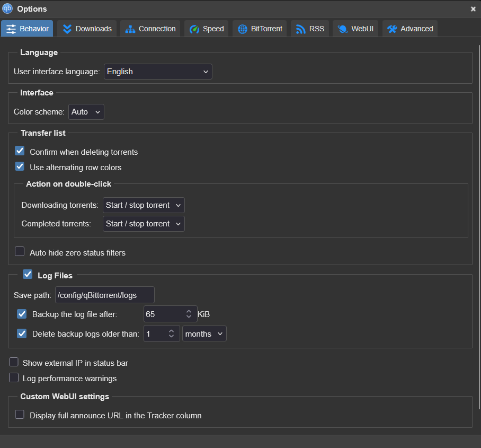Click the Options window title text

[32, 9]
